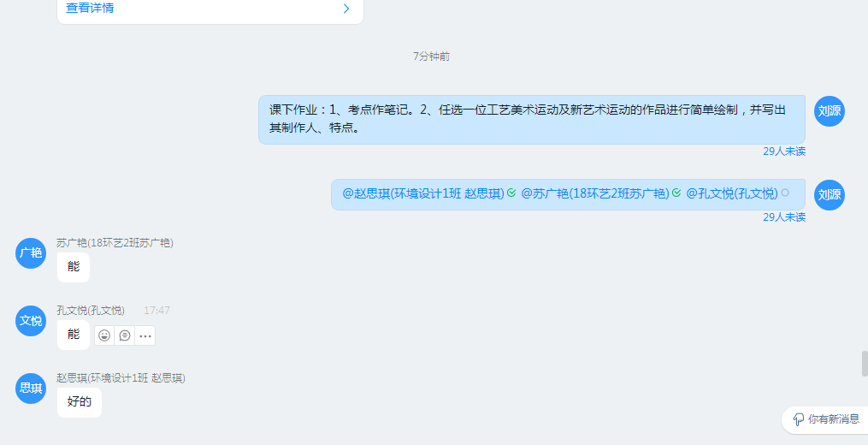Open 文悦 avatar profile

point(31,321)
